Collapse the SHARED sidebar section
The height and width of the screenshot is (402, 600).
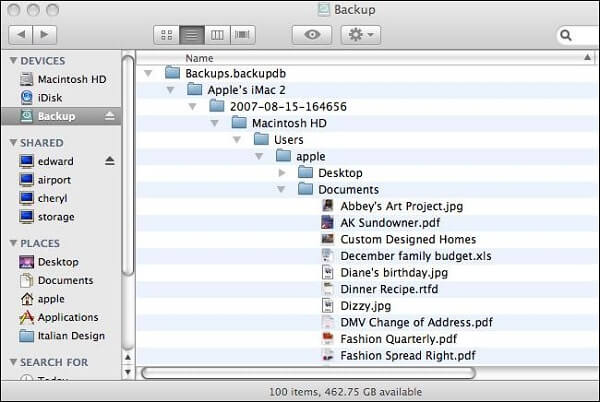click(x=13, y=143)
